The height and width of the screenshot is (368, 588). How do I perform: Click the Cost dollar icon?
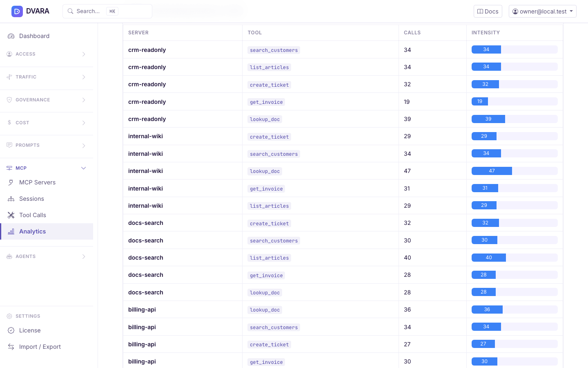point(9,123)
